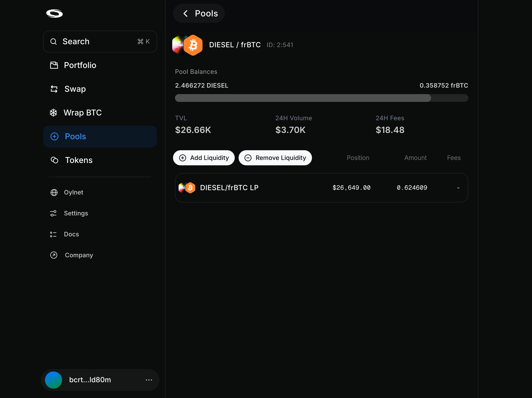Click the wallet avatar circle
Image resolution: width=532 pixels, height=398 pixels.
point(53,380)
